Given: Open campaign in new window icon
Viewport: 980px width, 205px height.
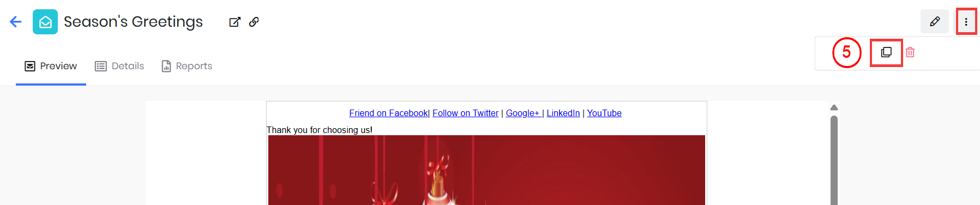Looking at the screenshot, I should (x=235, y=22).
